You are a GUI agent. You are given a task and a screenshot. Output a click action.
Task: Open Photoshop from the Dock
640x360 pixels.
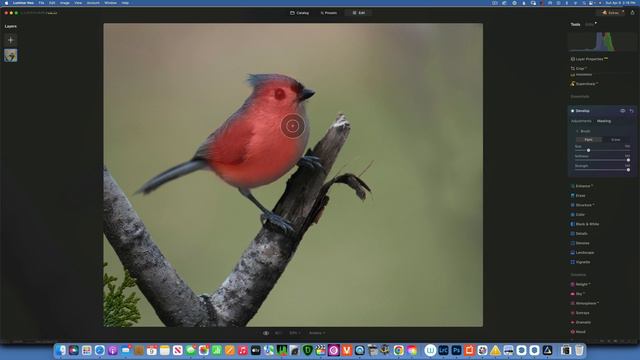456,350
